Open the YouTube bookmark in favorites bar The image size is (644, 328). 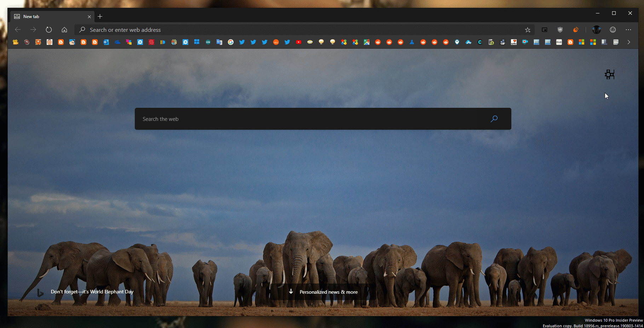coord(299,42)
